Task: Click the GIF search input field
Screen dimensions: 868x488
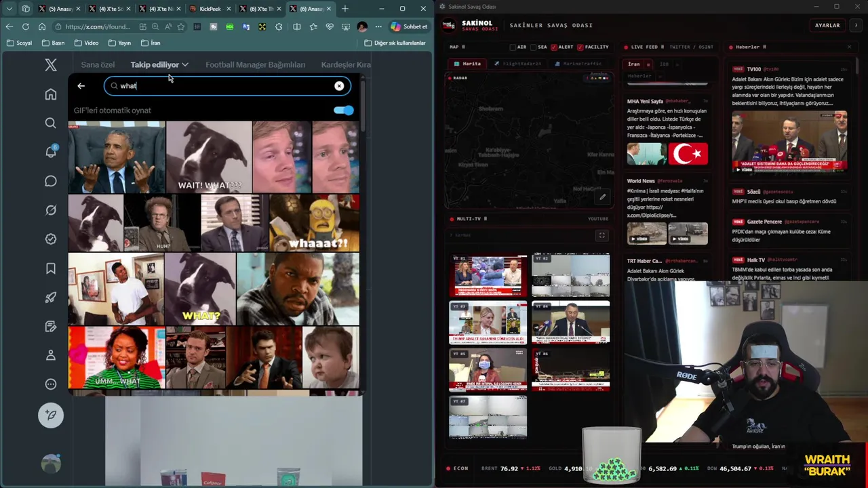Action: pyautogui.click(x=227, y=86)
